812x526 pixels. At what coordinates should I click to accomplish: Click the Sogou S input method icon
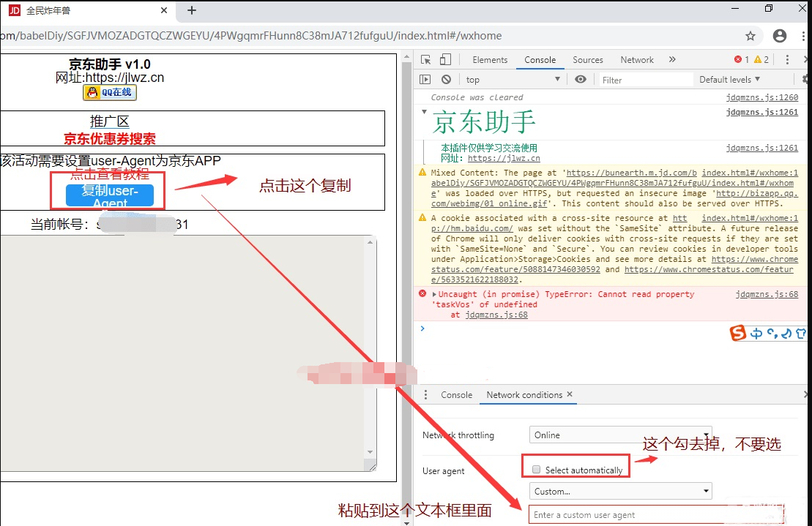tap(737, 333)
